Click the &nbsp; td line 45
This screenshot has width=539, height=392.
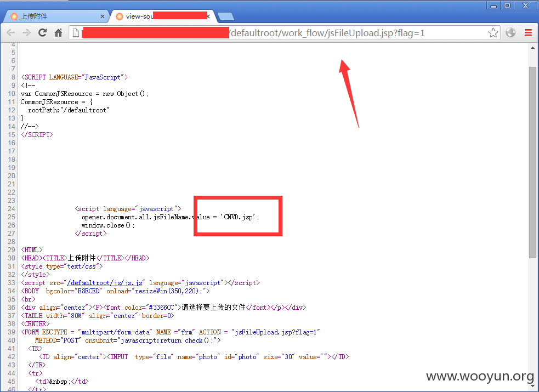click(x=61, y=382)
